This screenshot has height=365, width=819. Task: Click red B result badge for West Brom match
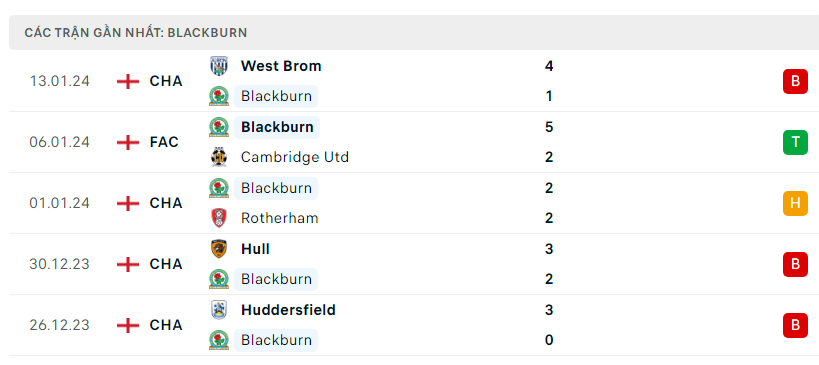(x=795, y=81)
